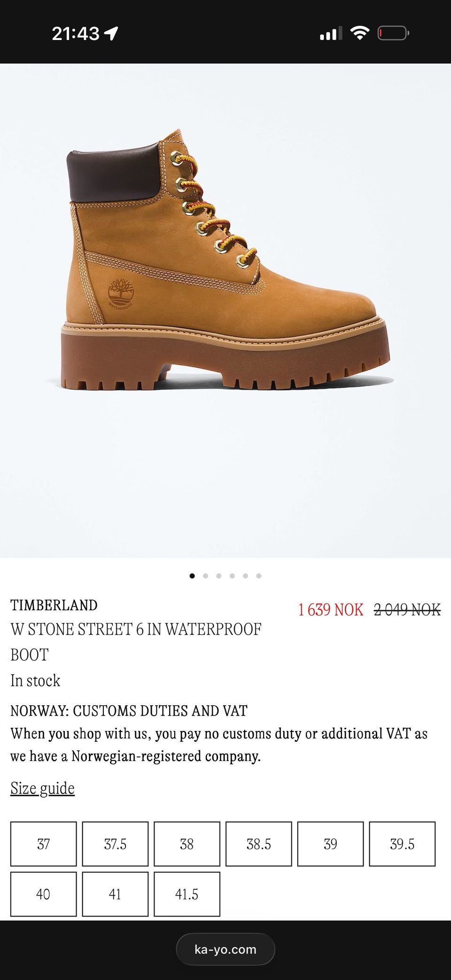This screenshot has width=451, height=980.
Task: Tap the Wi-Fi status icon
Action: 359,33
